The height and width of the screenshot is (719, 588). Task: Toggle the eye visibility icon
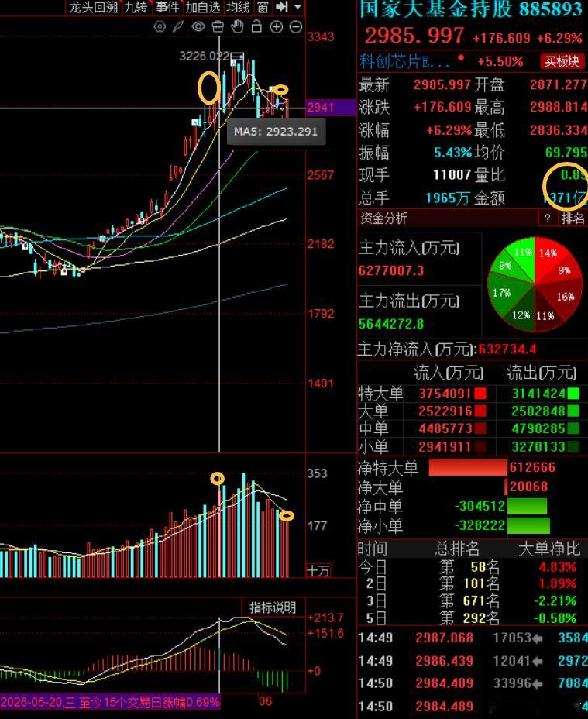coord(198,26)
